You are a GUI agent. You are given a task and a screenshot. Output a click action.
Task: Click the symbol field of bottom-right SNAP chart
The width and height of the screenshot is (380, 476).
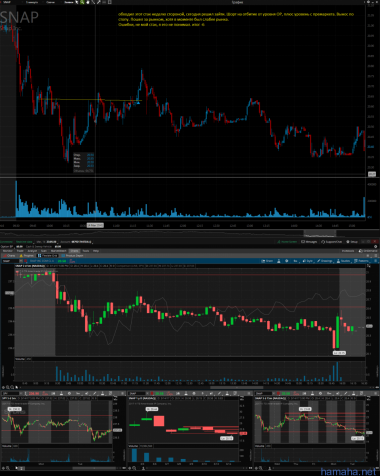[x=264, y=393]
